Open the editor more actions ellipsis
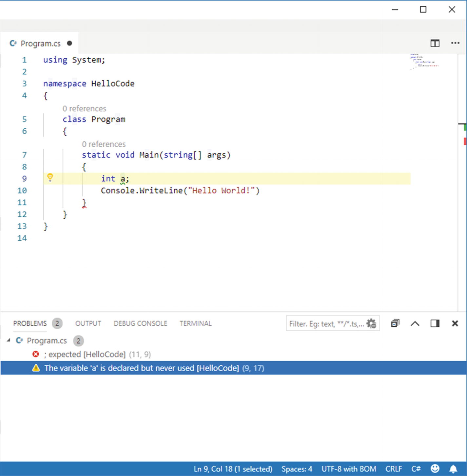The image size is (467, 476). 455,43
